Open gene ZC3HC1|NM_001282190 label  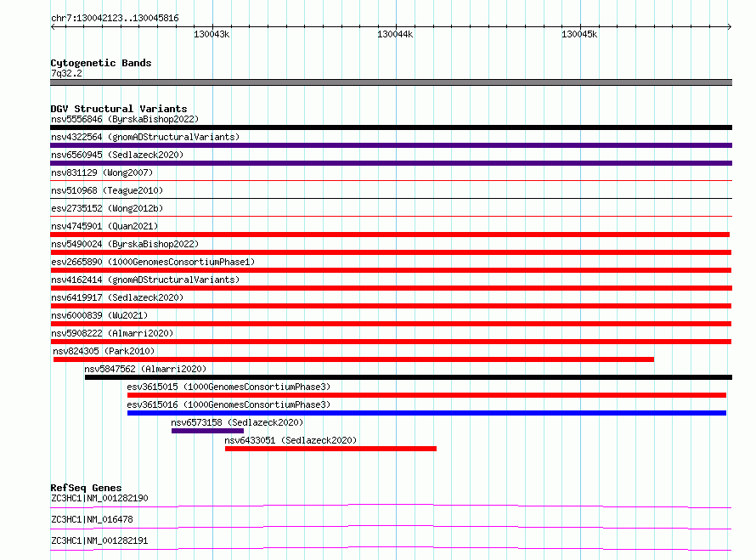99,498
